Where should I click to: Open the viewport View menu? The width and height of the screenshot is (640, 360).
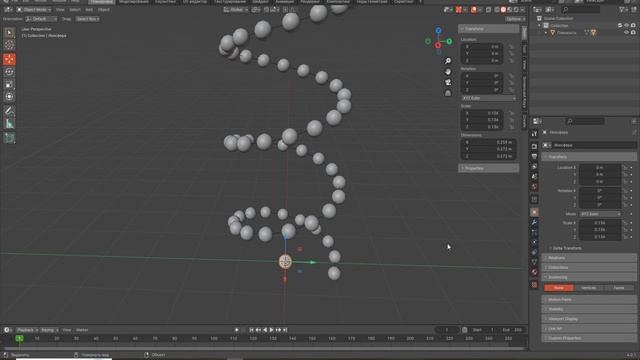(60, 9)
